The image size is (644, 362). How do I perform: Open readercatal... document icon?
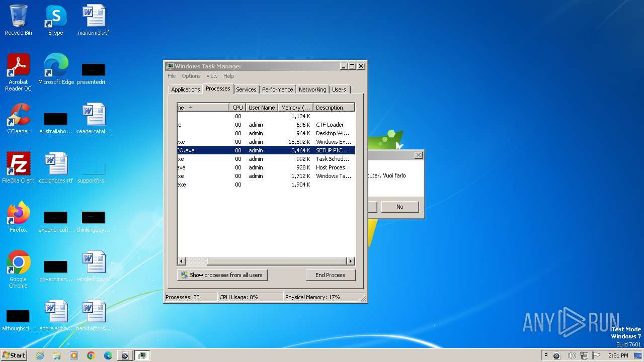(x=94, y=119)
